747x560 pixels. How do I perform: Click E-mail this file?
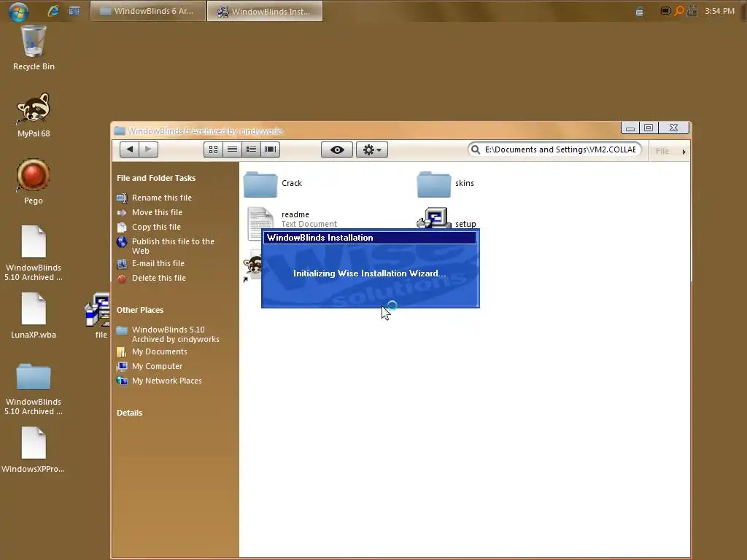tap(158, 263)
